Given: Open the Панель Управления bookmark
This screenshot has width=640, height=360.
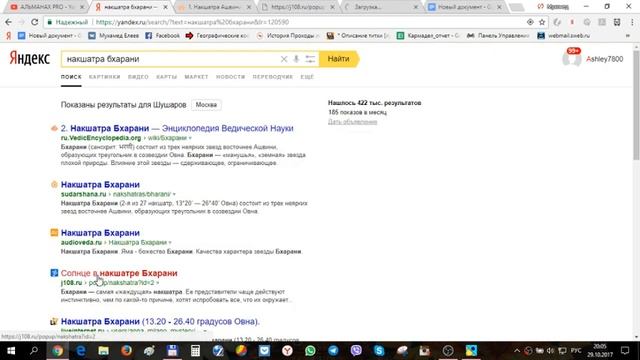Looking at the screenshot, I should 498,36.
